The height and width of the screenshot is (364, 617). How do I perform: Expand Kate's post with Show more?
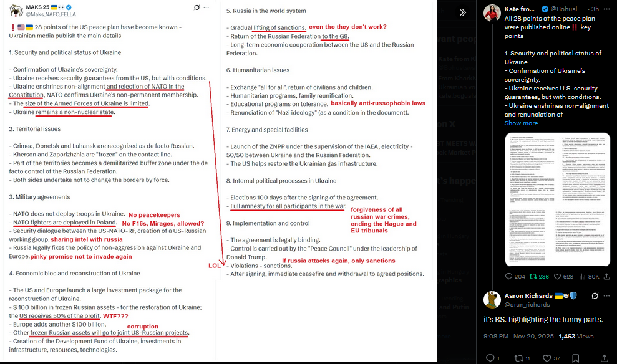coord(521,123)
